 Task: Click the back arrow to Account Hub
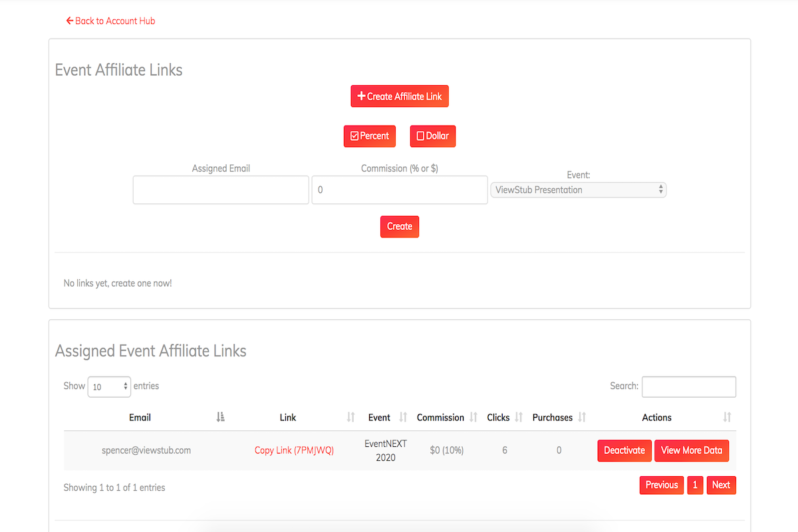[x=70, y=21]
